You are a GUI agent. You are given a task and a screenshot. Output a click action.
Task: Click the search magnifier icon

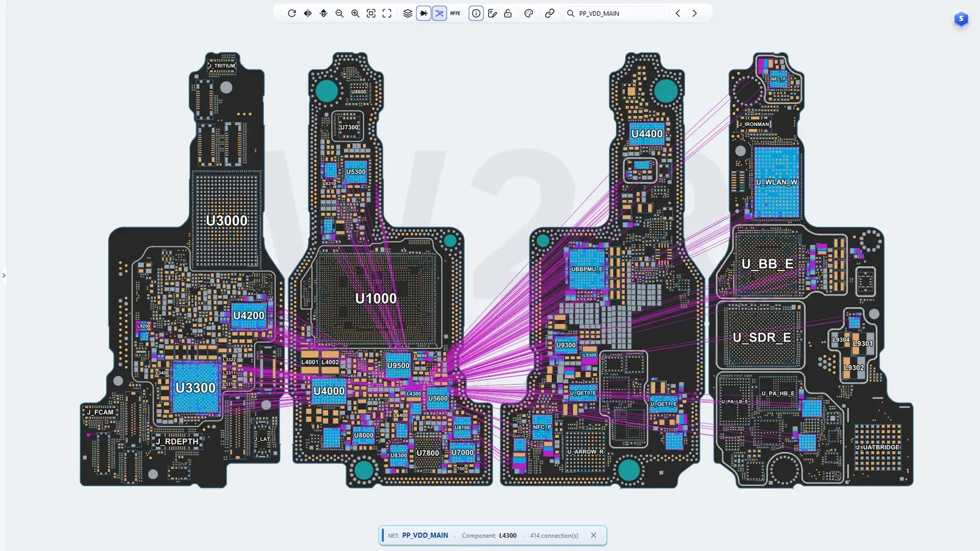570,13
